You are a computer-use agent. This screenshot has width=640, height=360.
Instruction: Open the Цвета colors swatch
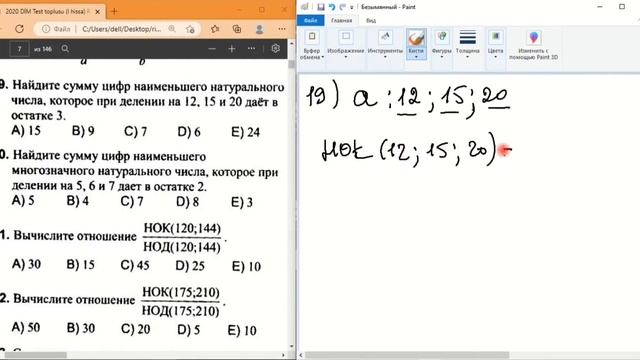point(496,37)
